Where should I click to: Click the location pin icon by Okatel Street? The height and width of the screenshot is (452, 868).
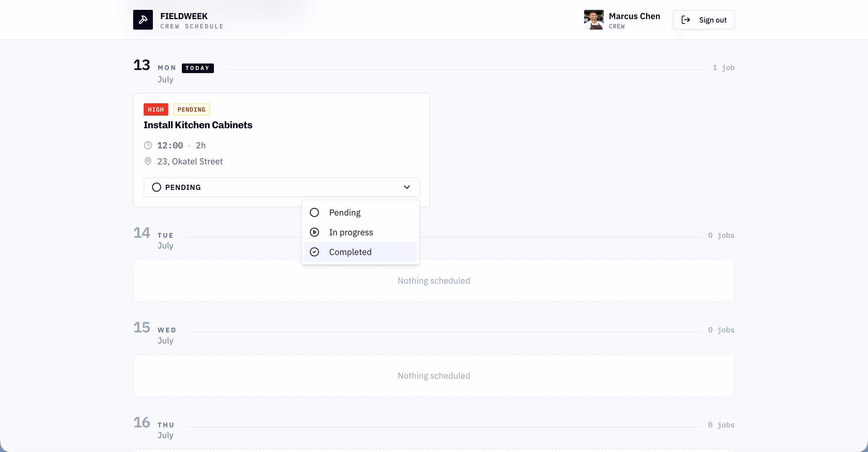coord(148,162)
